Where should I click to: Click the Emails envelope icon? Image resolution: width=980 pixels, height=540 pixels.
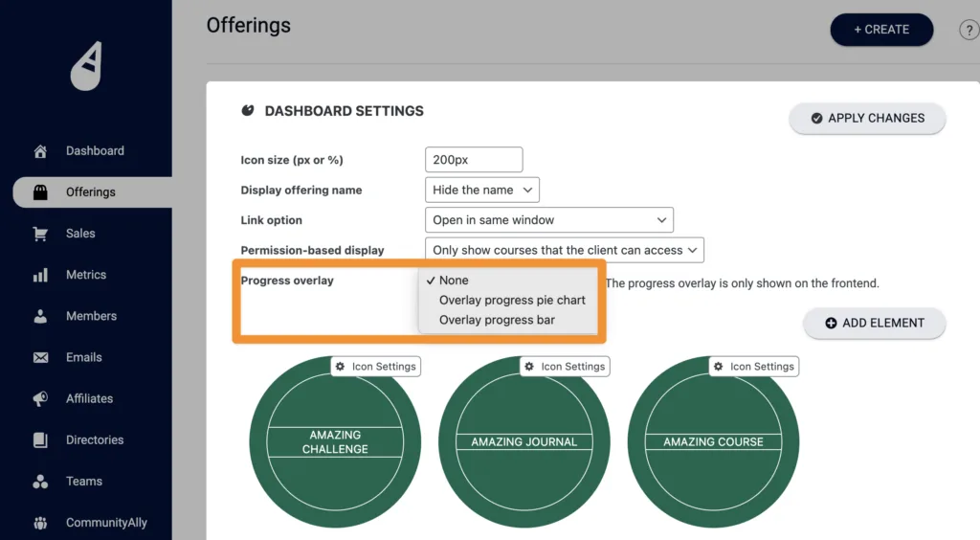tap(40, 358)
